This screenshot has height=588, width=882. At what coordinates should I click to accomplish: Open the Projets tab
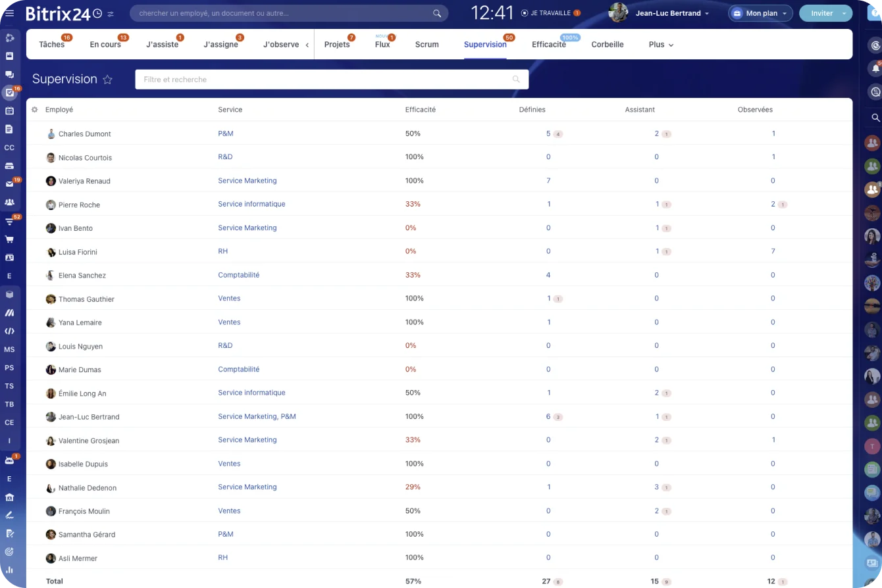(337, 45)
